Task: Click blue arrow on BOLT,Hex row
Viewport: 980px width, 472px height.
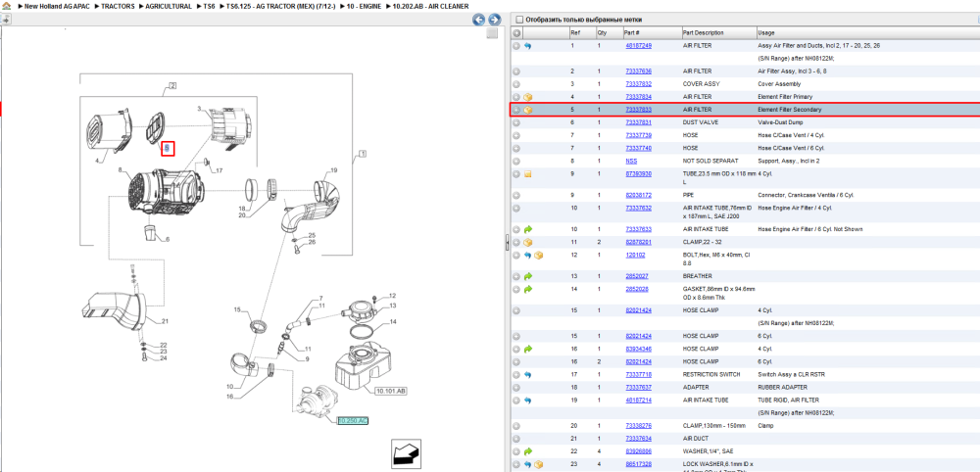Action: pos(528,256)
